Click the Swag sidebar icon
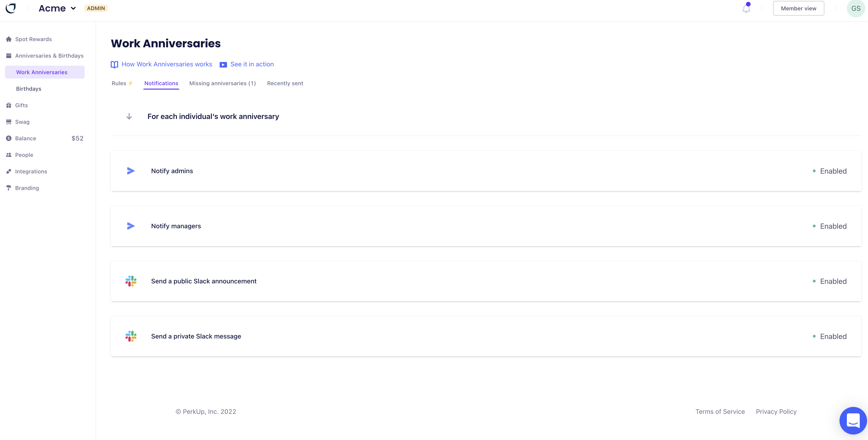 (9, 122)
